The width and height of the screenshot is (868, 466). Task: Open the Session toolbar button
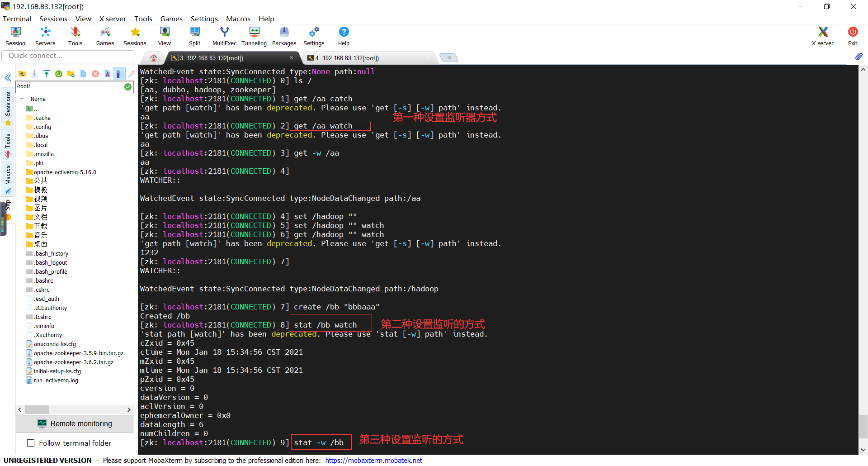15,36
